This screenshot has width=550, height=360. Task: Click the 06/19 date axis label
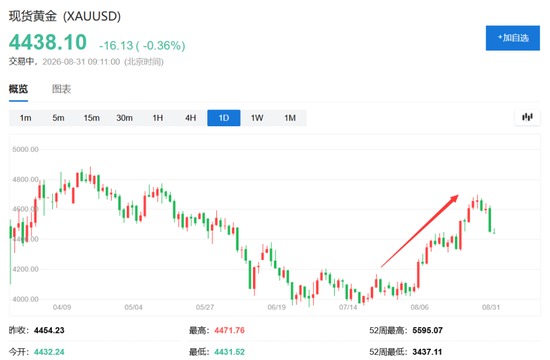pyautogui.click(x=276, y=307)
